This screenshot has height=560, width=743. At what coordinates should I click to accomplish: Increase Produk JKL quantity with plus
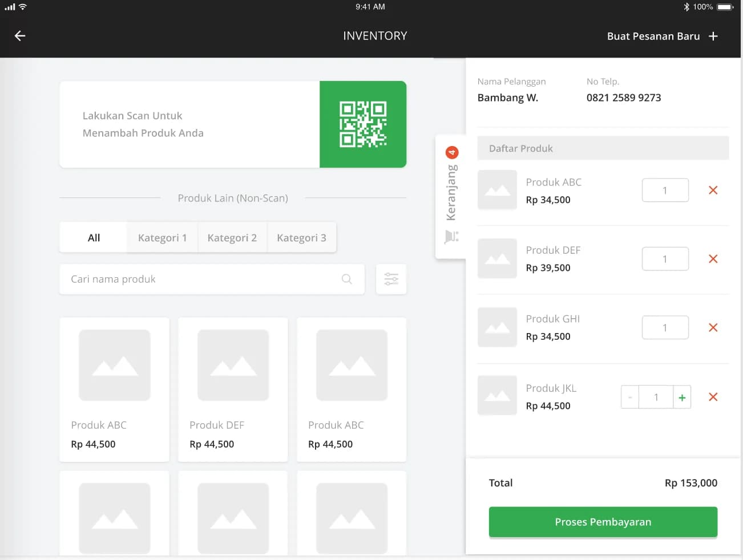click(x=682, y=397)
